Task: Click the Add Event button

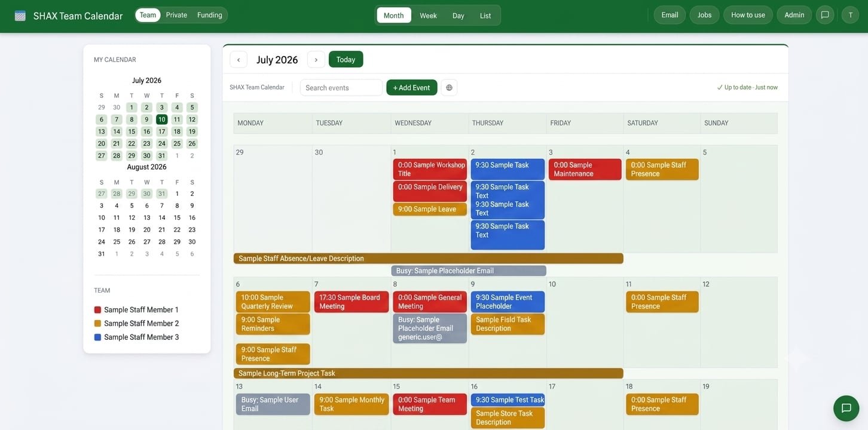Action: (412, 88)
